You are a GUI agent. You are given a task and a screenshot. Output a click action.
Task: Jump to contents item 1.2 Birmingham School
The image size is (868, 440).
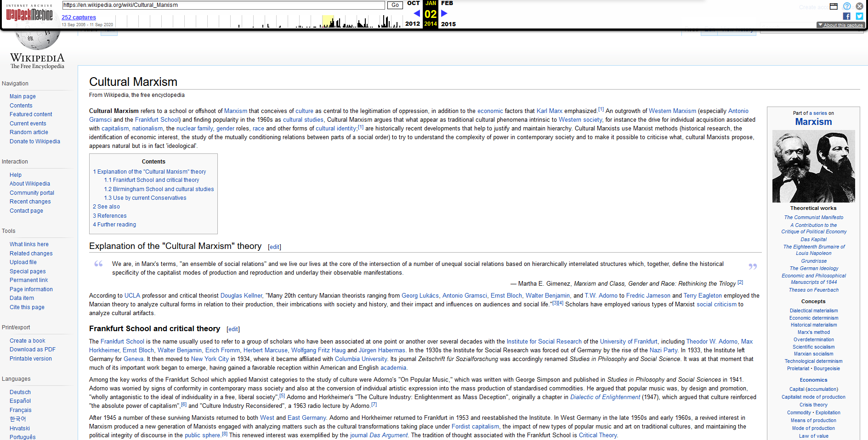point(159,189)
